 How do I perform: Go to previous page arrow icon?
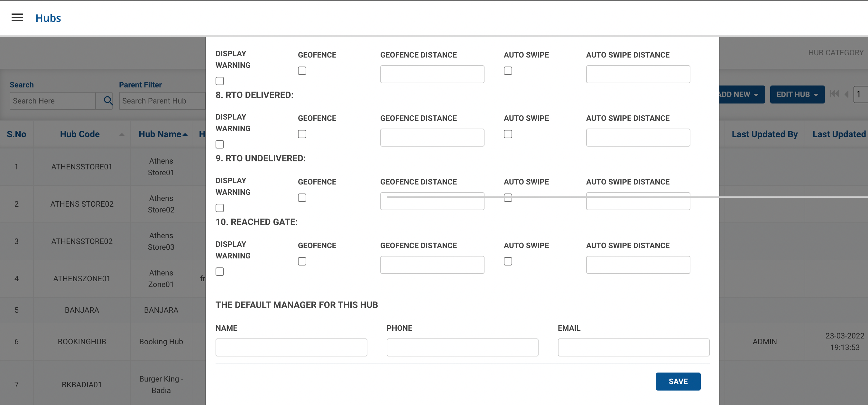click(846, 94)
